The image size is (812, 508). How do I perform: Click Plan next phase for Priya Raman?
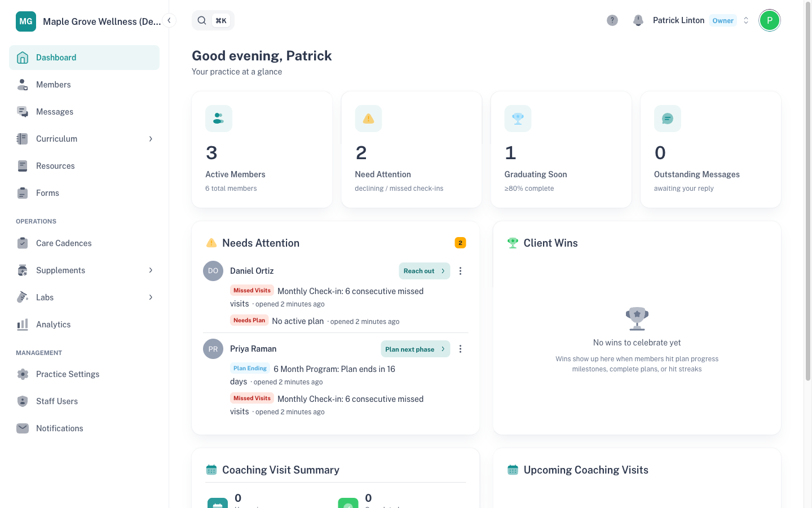point(416,349)
